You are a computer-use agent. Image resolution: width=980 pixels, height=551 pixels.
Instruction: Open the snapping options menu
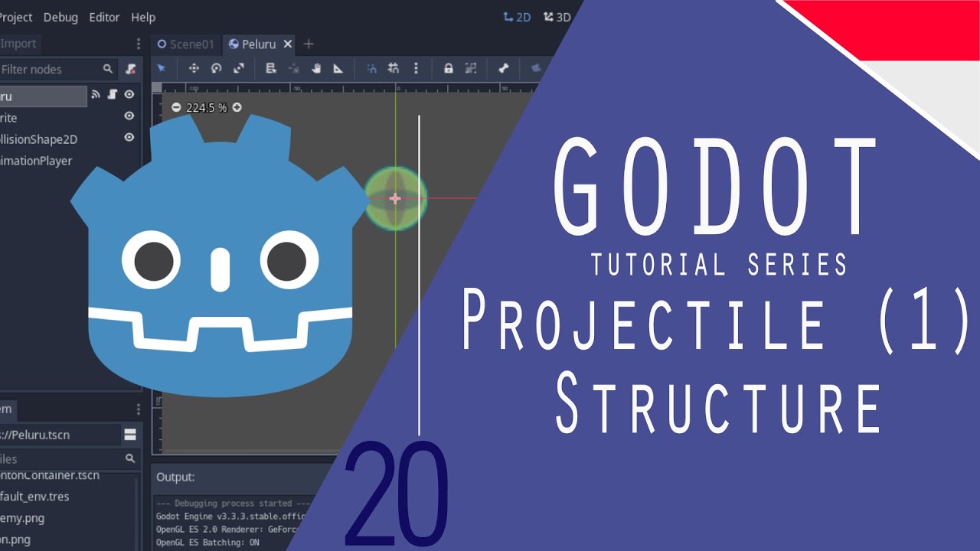tap(416, 68)
